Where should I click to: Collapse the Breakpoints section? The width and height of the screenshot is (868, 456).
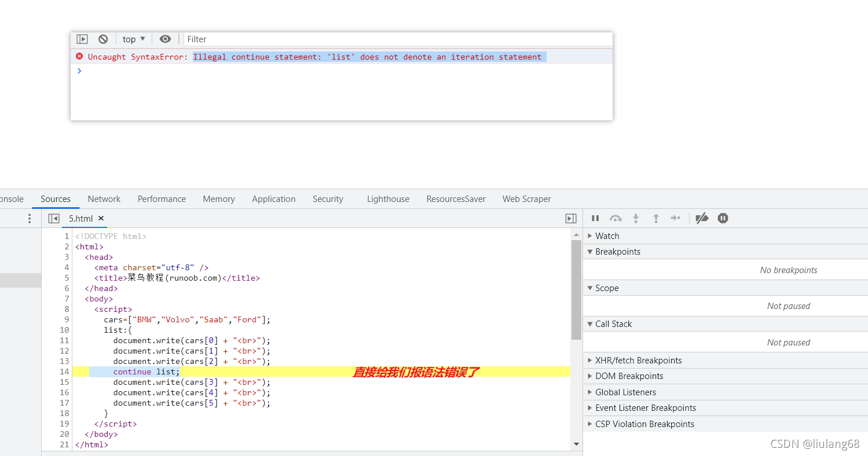click(x=726, y=251)
